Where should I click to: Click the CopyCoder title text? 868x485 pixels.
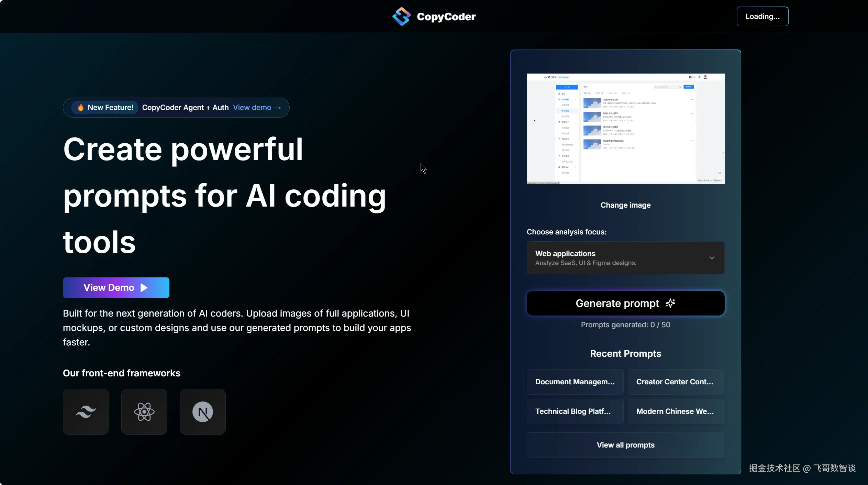tap(446, 16)
